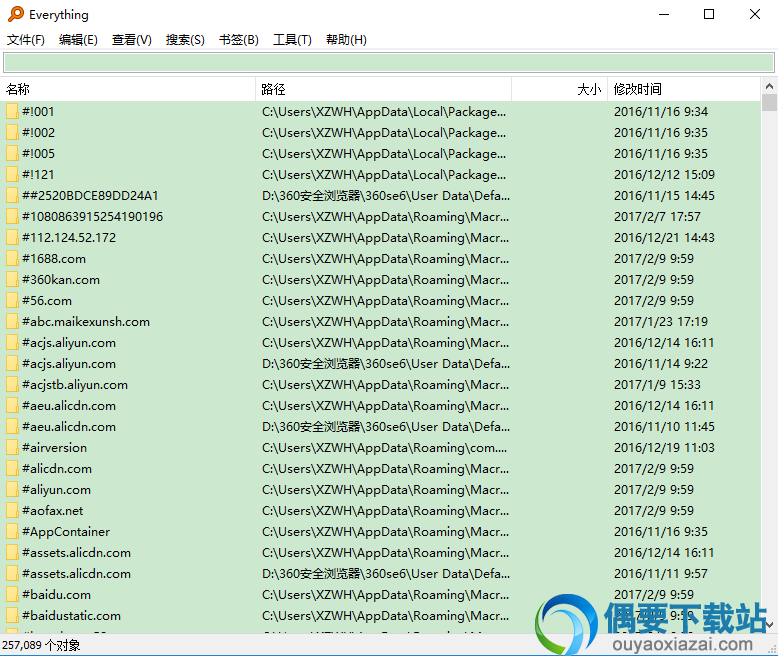Viewport: 778px width, 656px height.
Task: Select the #AppContainer entry
Action: click(66, 531)
